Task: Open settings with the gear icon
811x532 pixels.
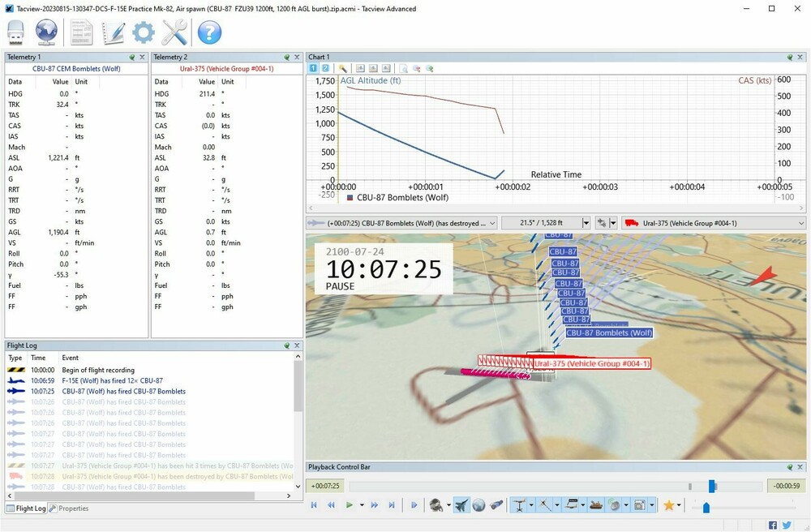Action: tap(144, 32)
